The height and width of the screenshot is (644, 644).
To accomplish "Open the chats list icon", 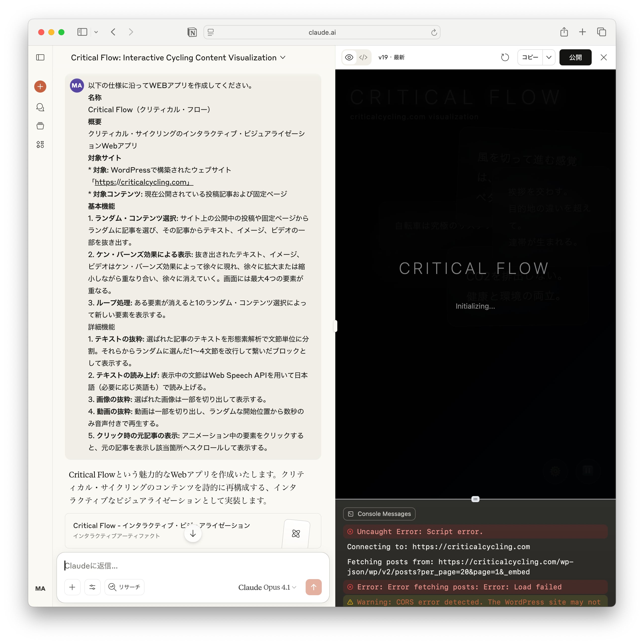I will (40, 107).
